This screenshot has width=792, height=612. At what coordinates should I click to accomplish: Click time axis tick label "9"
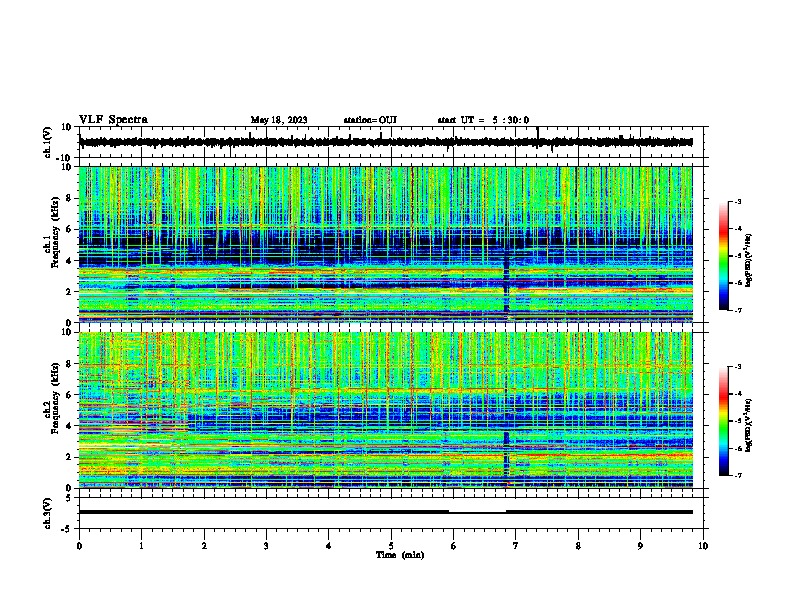pyautogui.click(x=640, y=546)
